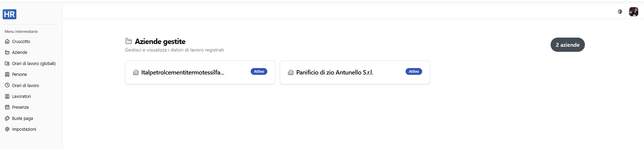
Task: Click building icon on Panificio card
Action: tap(291, 72)
